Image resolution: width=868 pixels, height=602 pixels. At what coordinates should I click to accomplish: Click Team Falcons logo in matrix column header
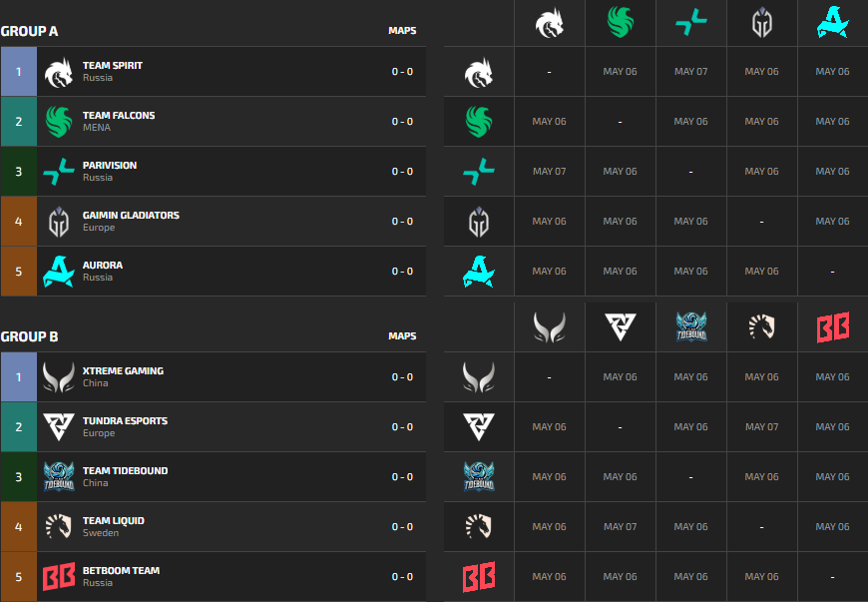(620, 22)
